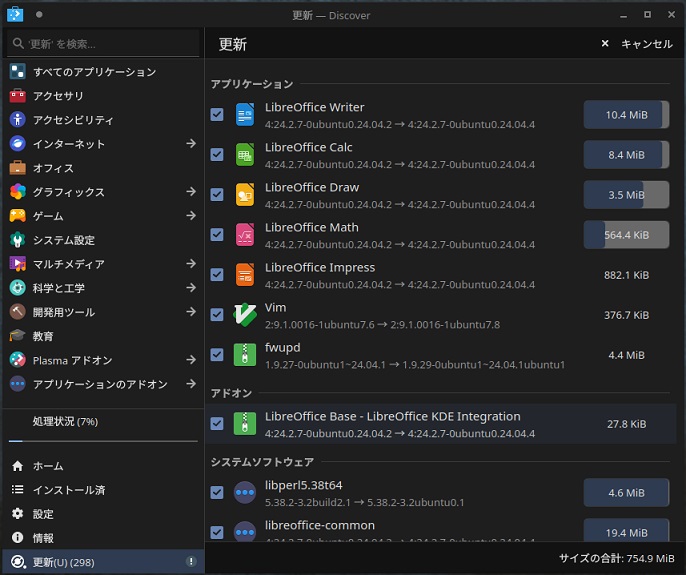The height and width of the screenshot is (575, 686).
Task: Select the アプリケーションのアドオン category label
Action: 100,384
